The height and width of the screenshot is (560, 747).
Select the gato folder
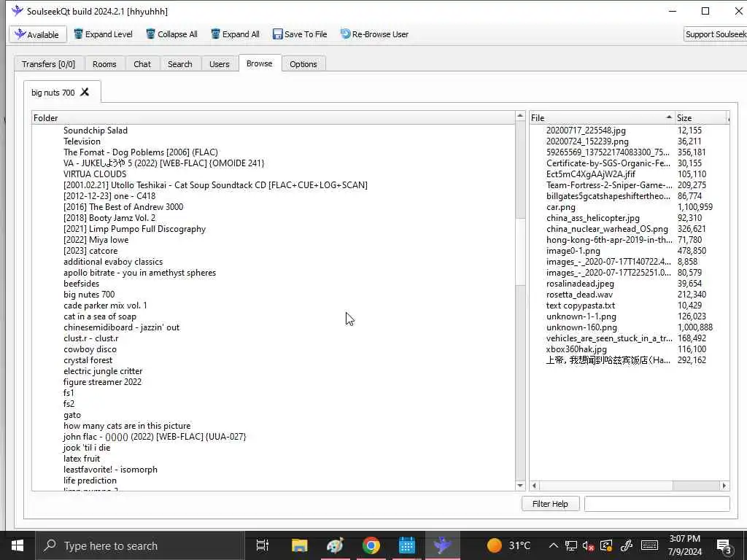(72, 415)
